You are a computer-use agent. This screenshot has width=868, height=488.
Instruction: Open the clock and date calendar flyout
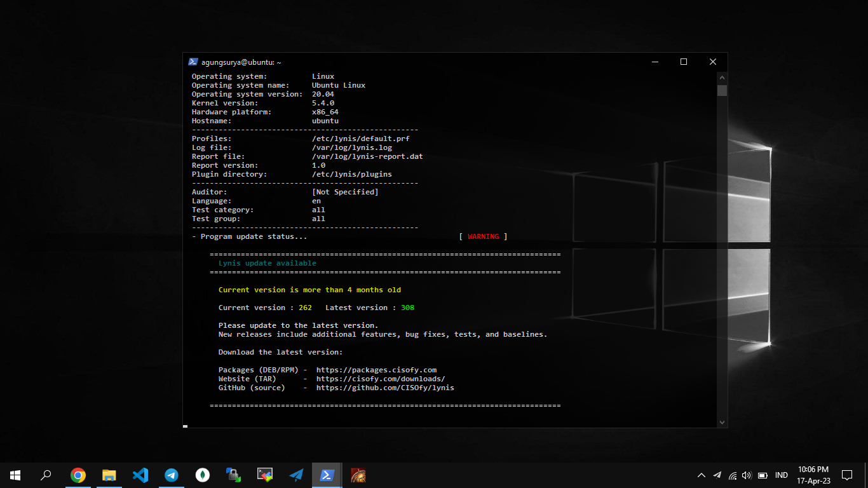click(x=813, y=475)
